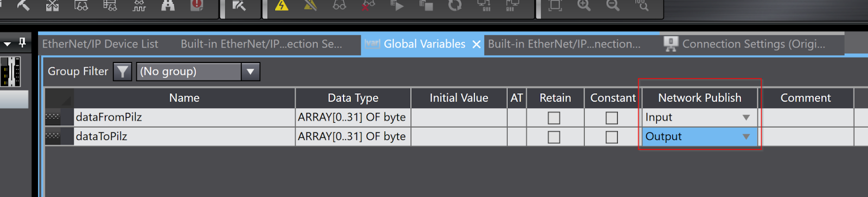Check Retain box for dataToPilz
The image size is (868, 197).
pyautogui.click(x=554, y=137)
